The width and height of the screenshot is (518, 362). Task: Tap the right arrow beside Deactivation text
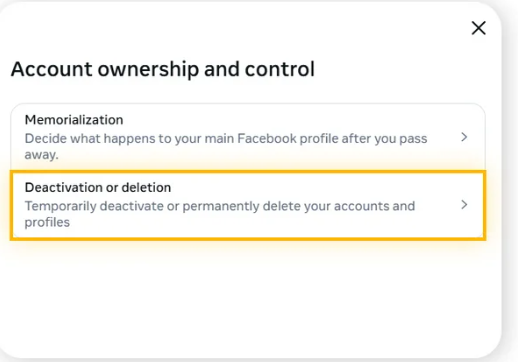(x=464, y=205)
